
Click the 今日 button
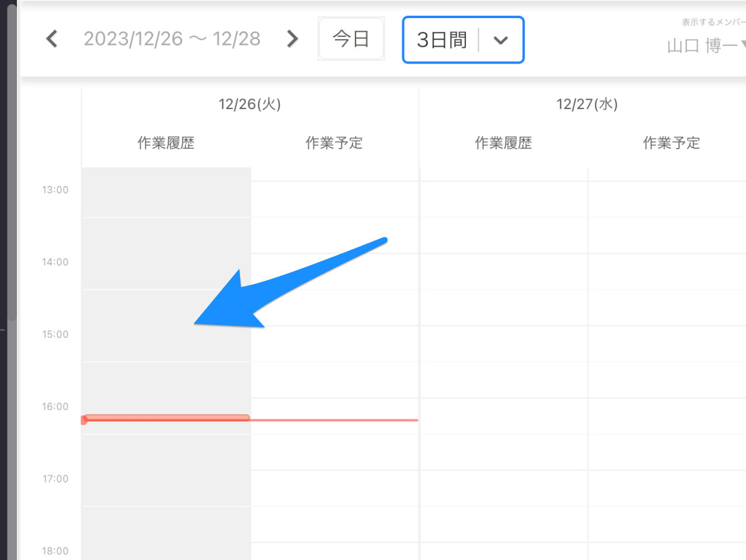[351, 39]
